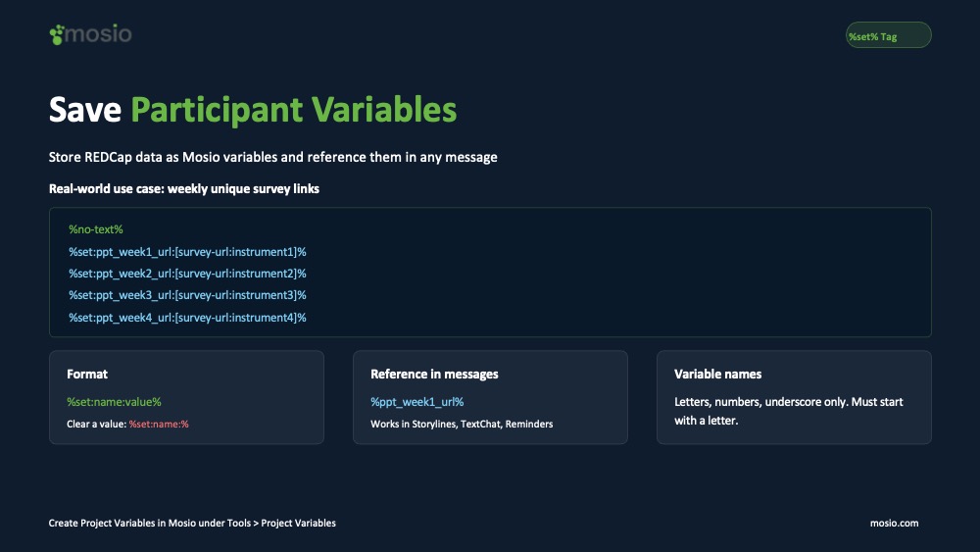
Task: Click the Store REDCap data subtitle
Action: click(x=273, y=157)
